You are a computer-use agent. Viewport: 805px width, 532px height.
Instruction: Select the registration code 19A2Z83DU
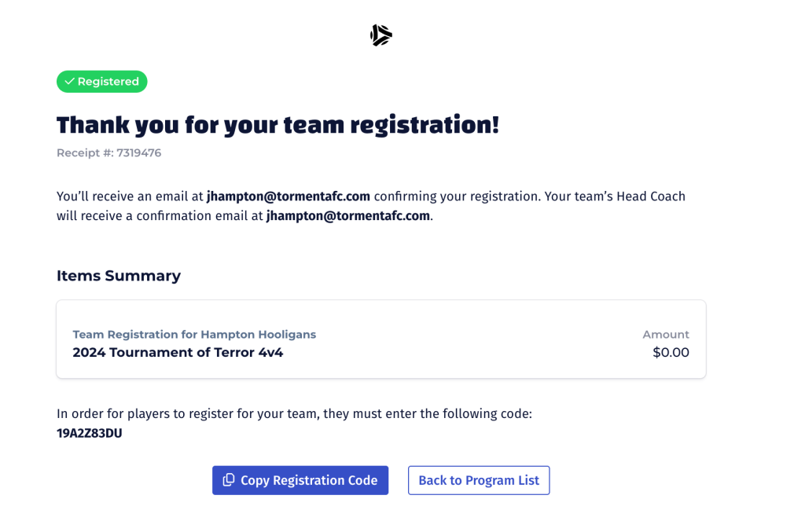click(x=90, y=434)
